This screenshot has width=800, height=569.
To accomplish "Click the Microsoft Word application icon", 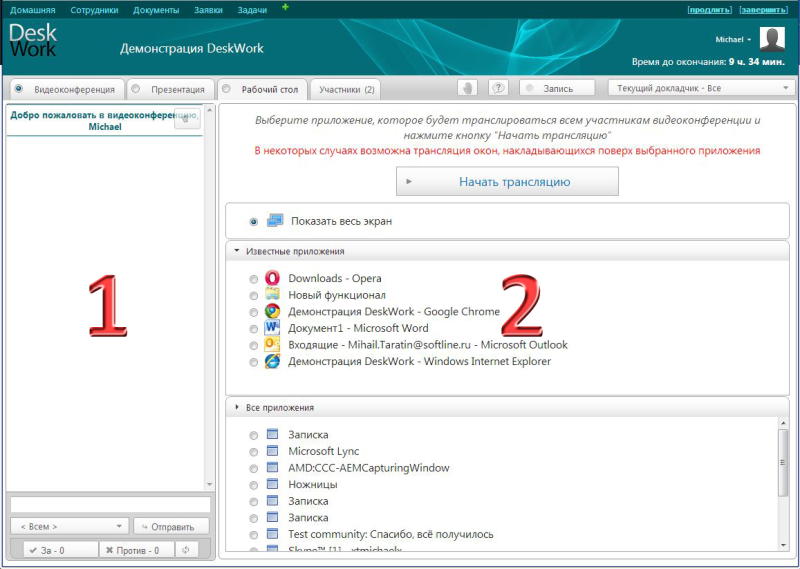I will (x=272, y=328).
